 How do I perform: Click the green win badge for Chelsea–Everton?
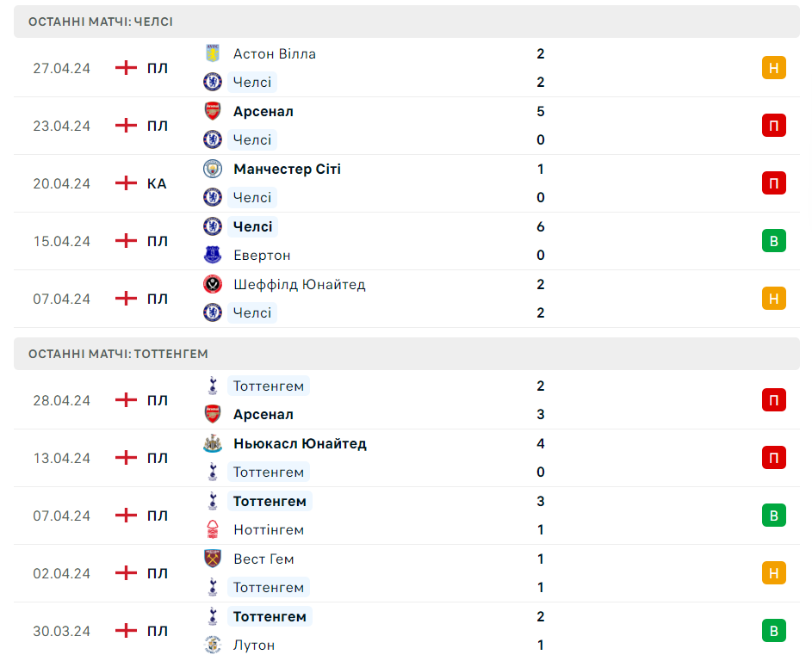point(773,241)
